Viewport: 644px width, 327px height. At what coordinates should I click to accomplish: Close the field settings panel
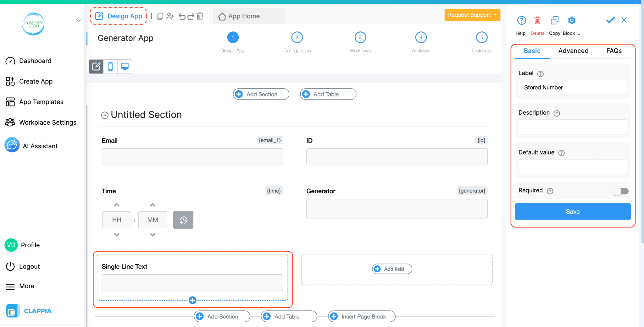click(x=624, y=20)
